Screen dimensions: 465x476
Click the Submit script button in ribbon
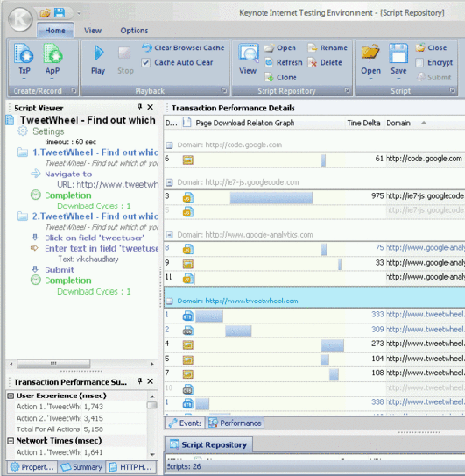[x=434, y=78]
